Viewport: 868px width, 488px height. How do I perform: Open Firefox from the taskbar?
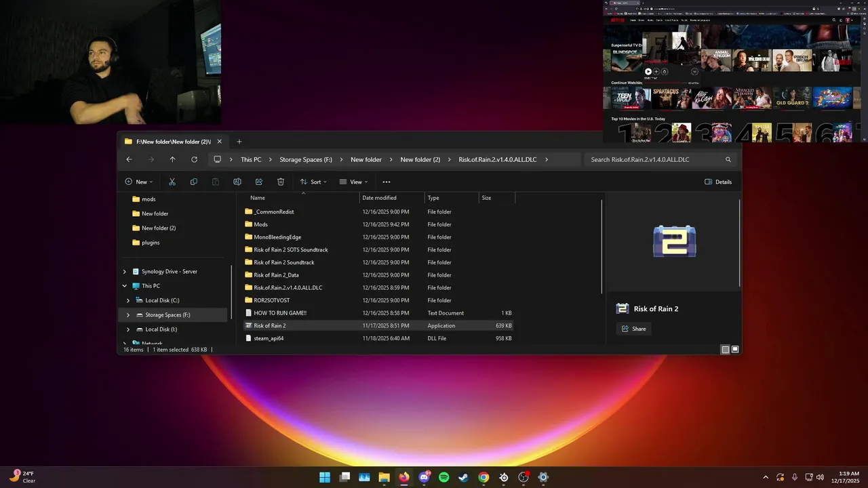pos(404,477)
